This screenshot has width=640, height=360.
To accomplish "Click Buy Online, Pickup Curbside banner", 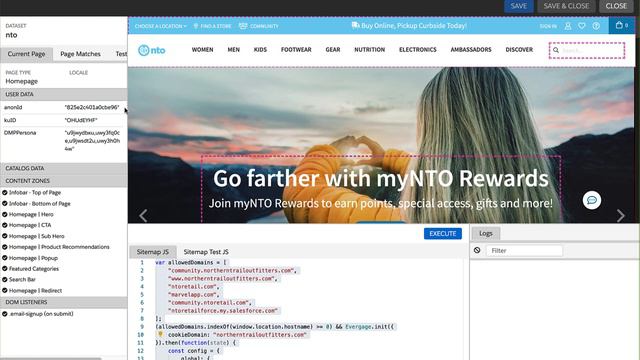I will click(409, 25).
